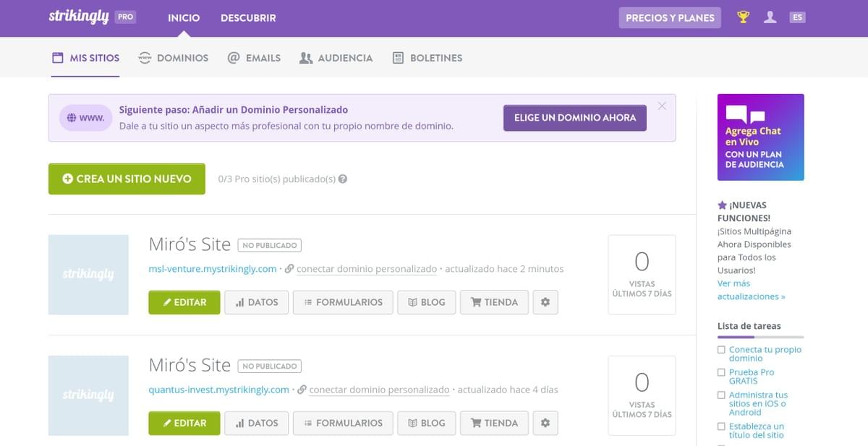Open DATOS for quantus-invest site
Viewport: 868px width, 446px height.
click(x=257, y=423)
